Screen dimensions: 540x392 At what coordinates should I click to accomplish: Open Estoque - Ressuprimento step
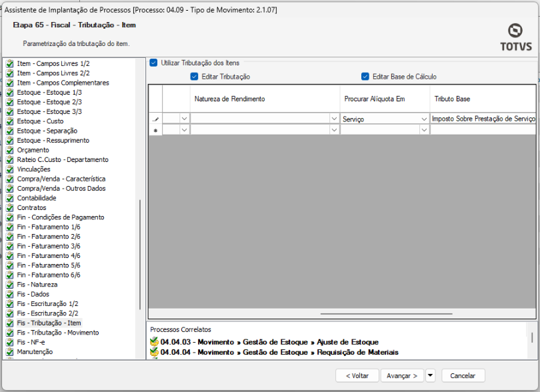pyautogui.click(x=53, y=141)
